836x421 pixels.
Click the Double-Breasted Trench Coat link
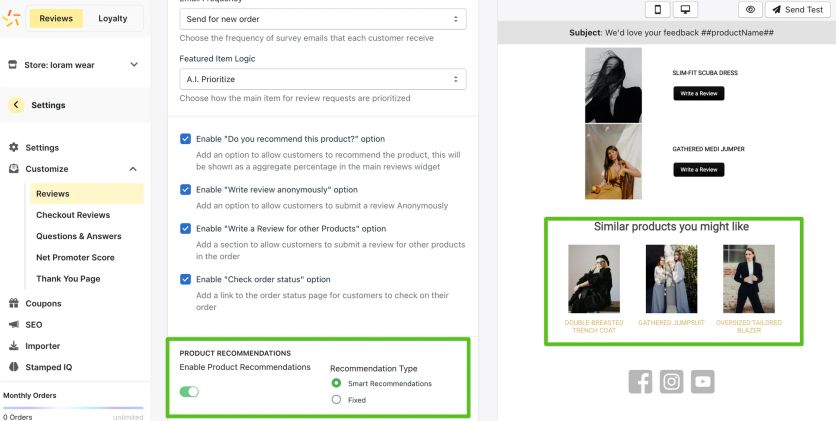pyautogui.click(x=594, y=326)
